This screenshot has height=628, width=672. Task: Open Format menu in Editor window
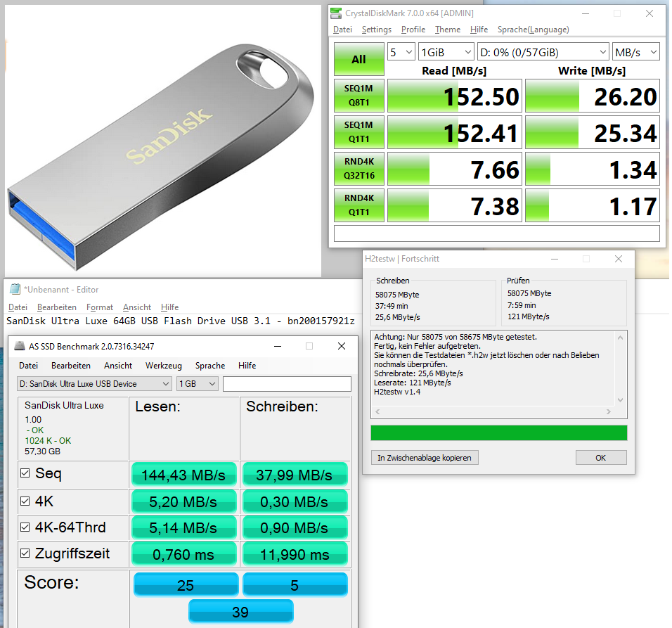click(99, 307)
